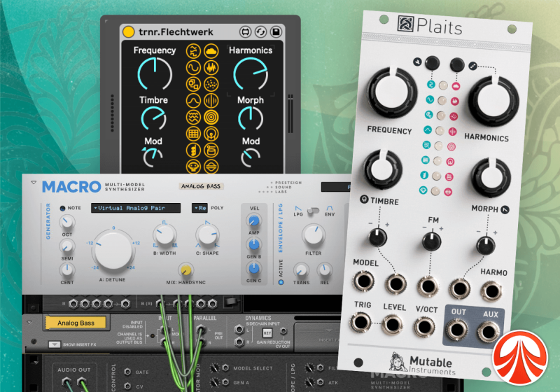Click the circular arrows icon in Flechtwerk header
This screenshot has height=392, width=560.
[261, 32]
